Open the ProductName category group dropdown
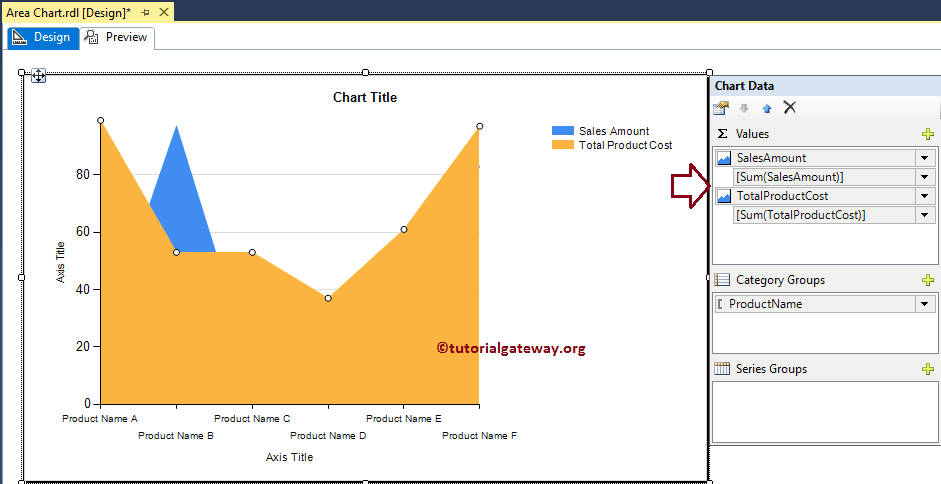 [925, 304]
